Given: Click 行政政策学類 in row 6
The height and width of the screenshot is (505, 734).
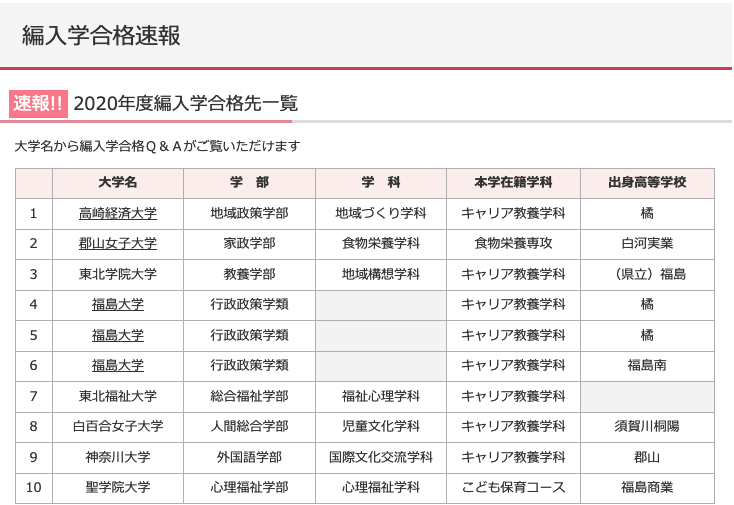Looking at the screenshot, I should [249, 366].
